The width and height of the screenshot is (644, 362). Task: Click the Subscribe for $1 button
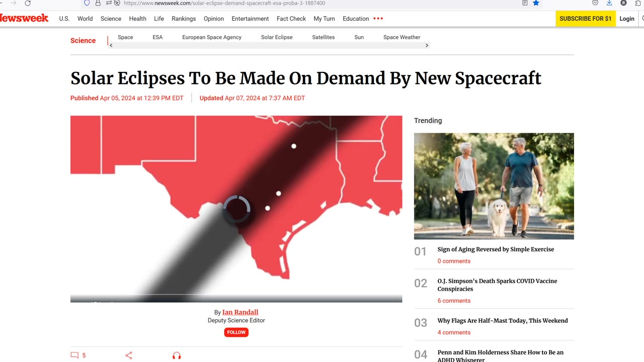586,19
